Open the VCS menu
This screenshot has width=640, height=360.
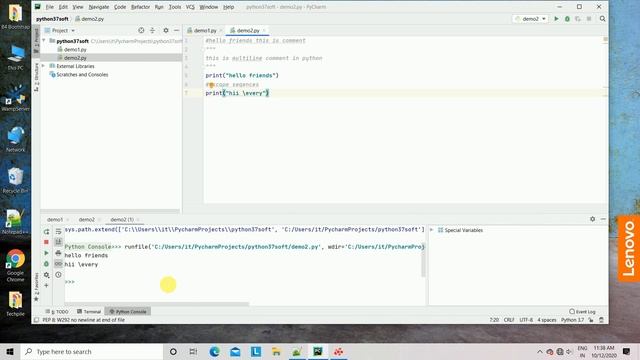(190, 7)
